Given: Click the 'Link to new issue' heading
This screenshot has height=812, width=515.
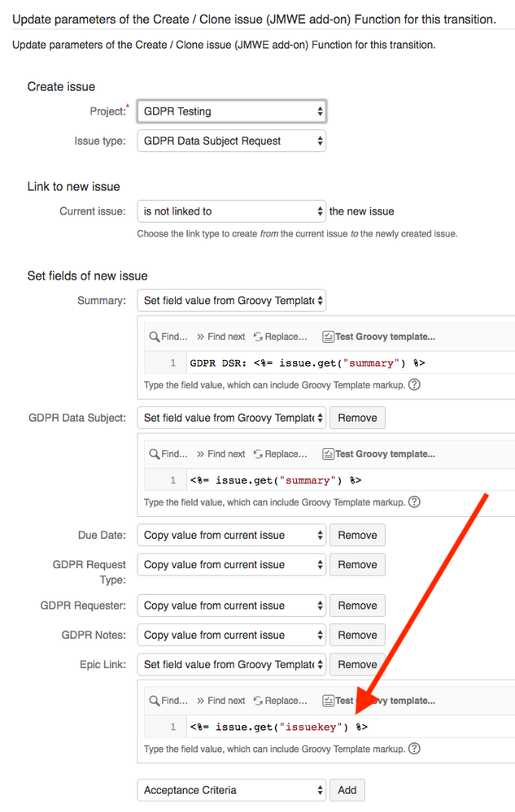Looking at the screenshot, I should 73,186.
